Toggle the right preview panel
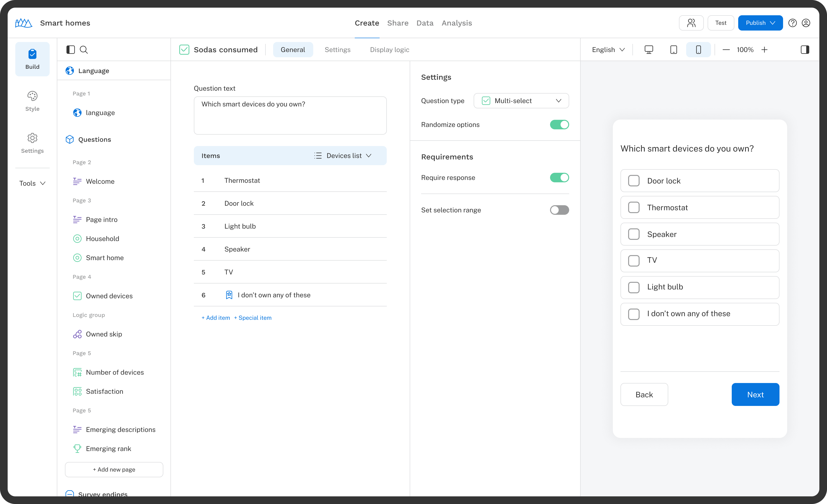827x504 pixels. [805, 49]
